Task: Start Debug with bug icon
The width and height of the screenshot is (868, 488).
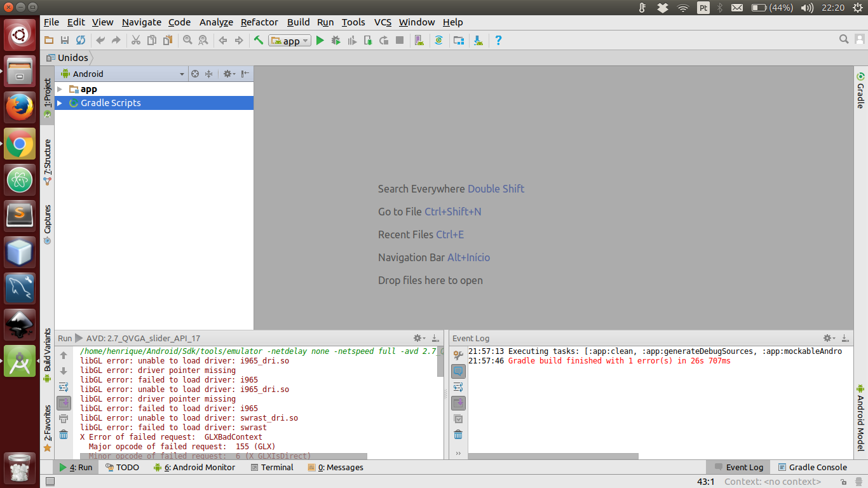Action: click(336, 40)
